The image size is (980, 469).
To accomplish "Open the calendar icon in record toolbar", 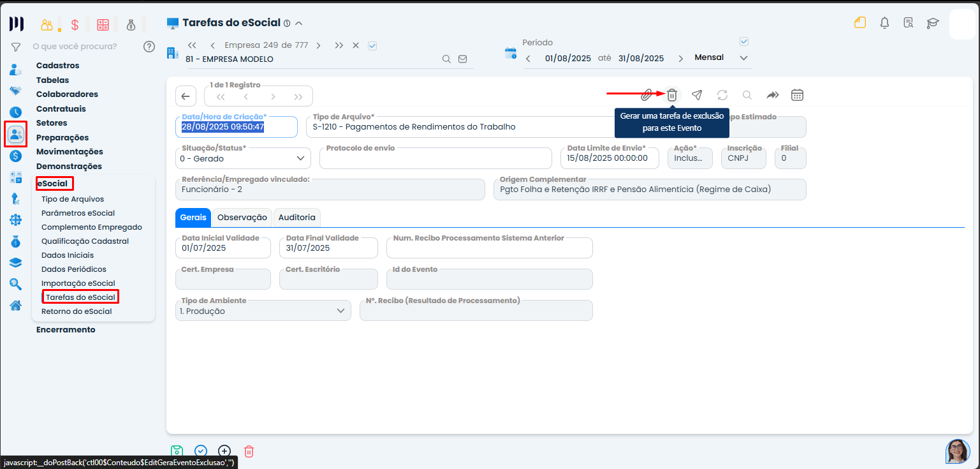I will point(797,95).
